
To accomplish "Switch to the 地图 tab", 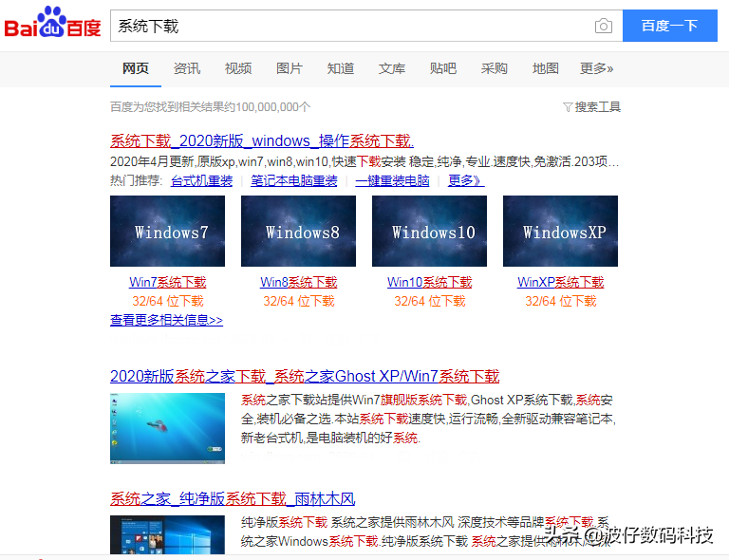I will 546,68.
